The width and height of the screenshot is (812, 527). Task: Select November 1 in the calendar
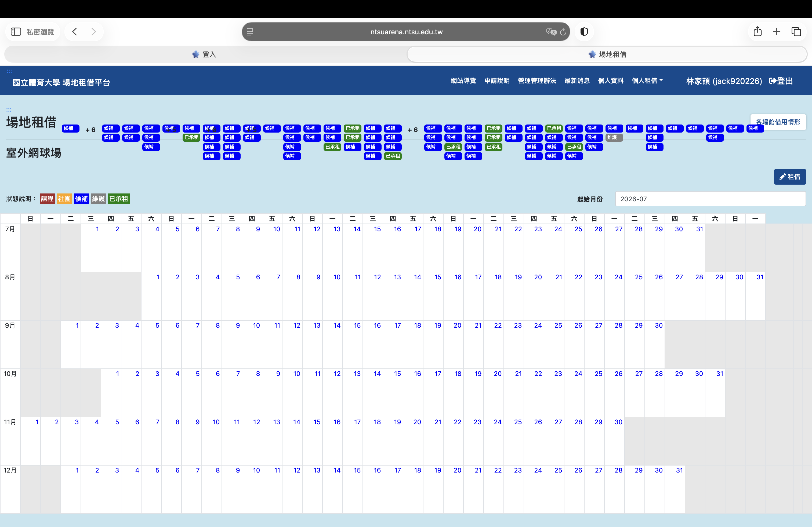point(37,422)
